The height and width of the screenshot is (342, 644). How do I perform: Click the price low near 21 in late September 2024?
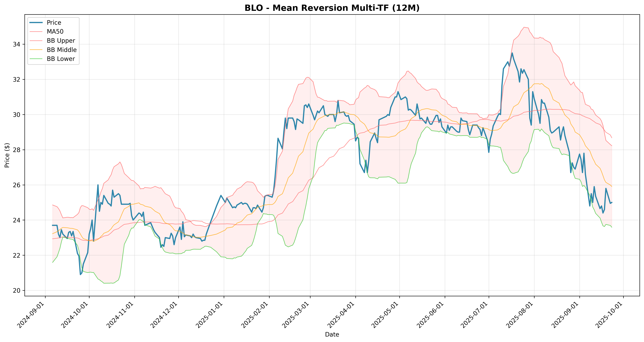[80, 275]
